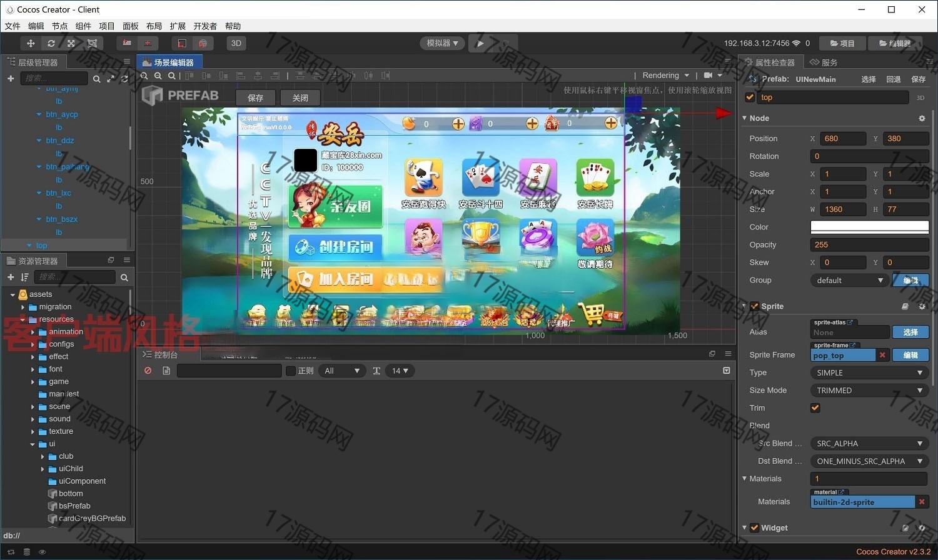The height and width of the screenshot is (560, 938).
Task: Clear console with the red clear icon
Action: coord(148,371)
